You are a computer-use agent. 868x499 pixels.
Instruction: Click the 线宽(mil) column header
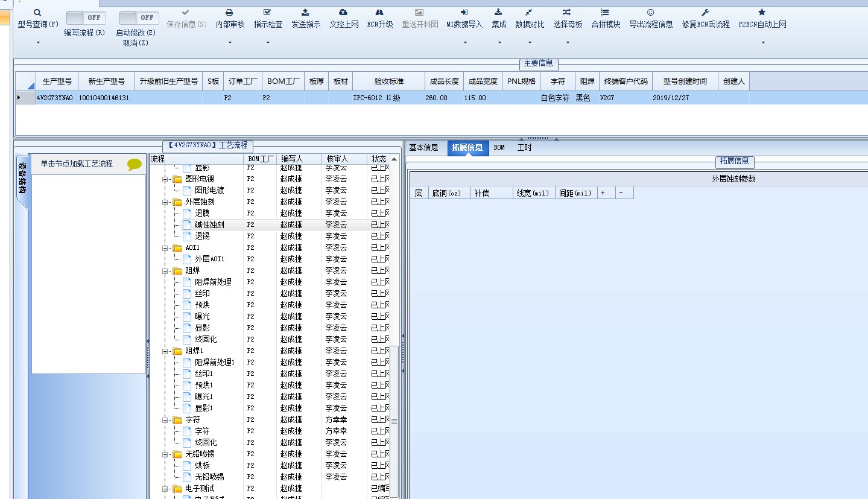(533, 193)
